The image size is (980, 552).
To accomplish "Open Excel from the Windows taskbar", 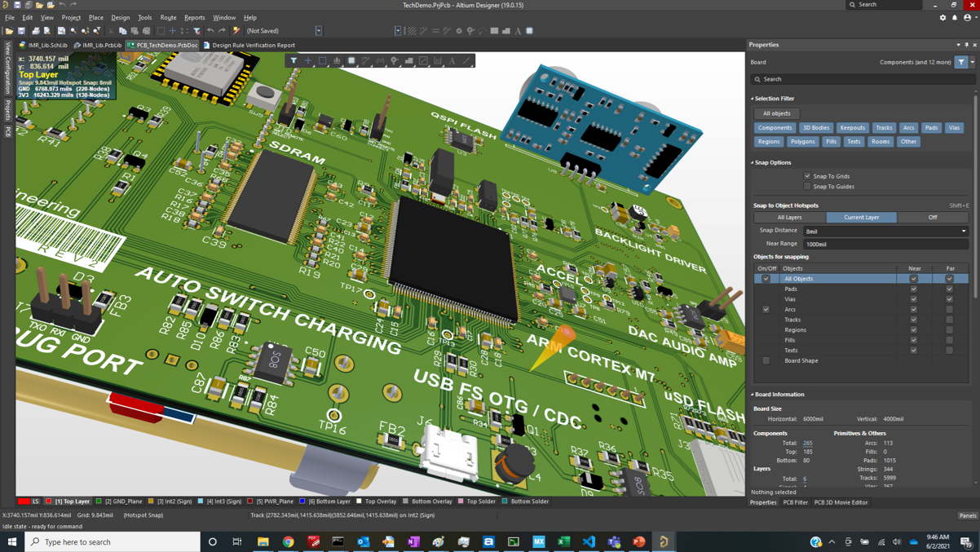I will (x=563, y=541).
